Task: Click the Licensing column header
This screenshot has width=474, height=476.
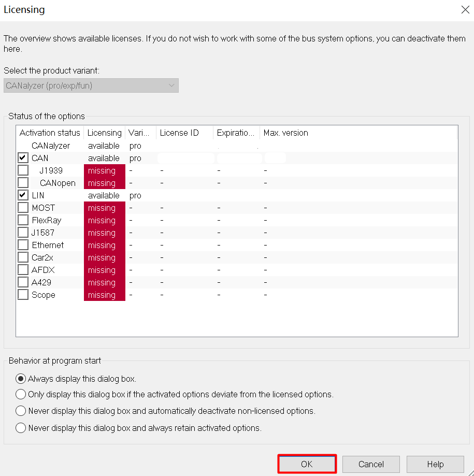Action: [105, 133]
